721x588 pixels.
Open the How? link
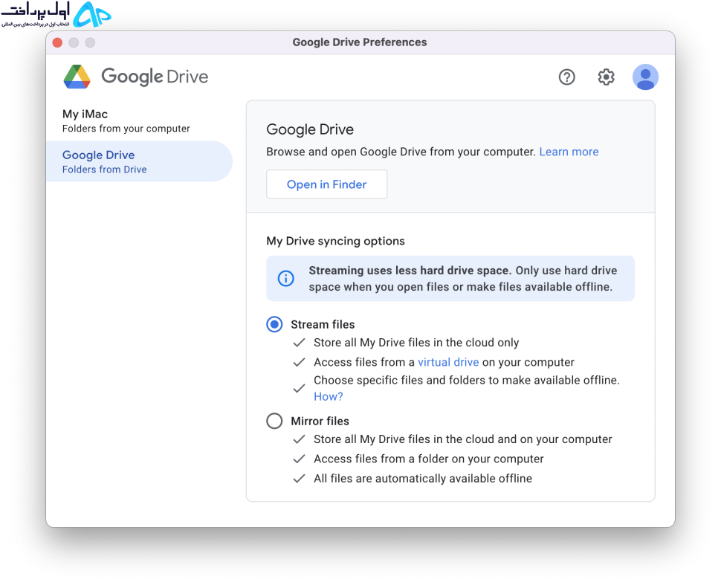point(329,397)
